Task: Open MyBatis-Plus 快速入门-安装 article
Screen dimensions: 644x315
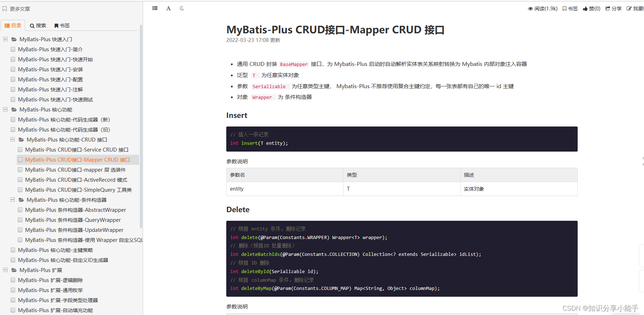Action: click(x=50, y=70)
